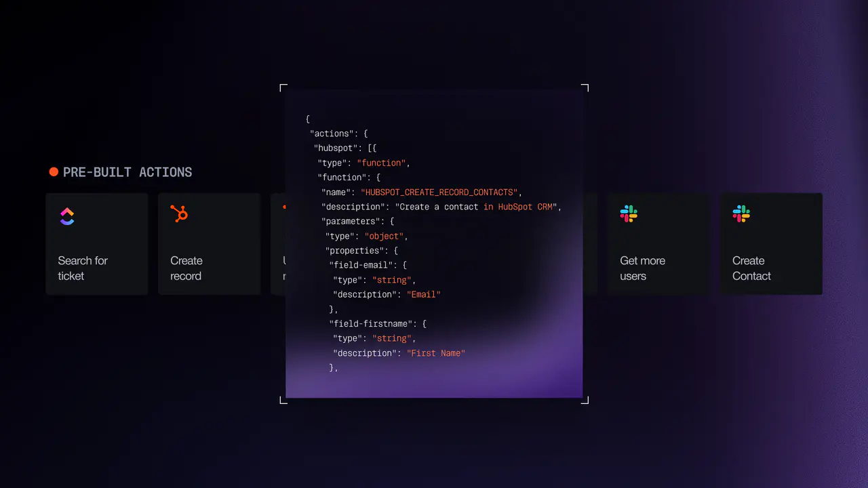Click the HubSpot logo icon
868x488 pixels.
179,213
